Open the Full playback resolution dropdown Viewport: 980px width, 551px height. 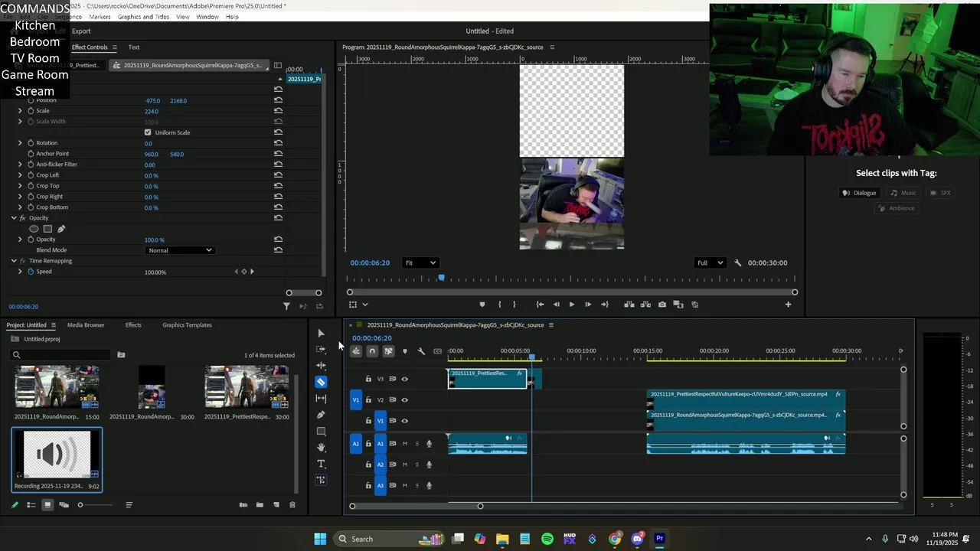click(710, 262)
